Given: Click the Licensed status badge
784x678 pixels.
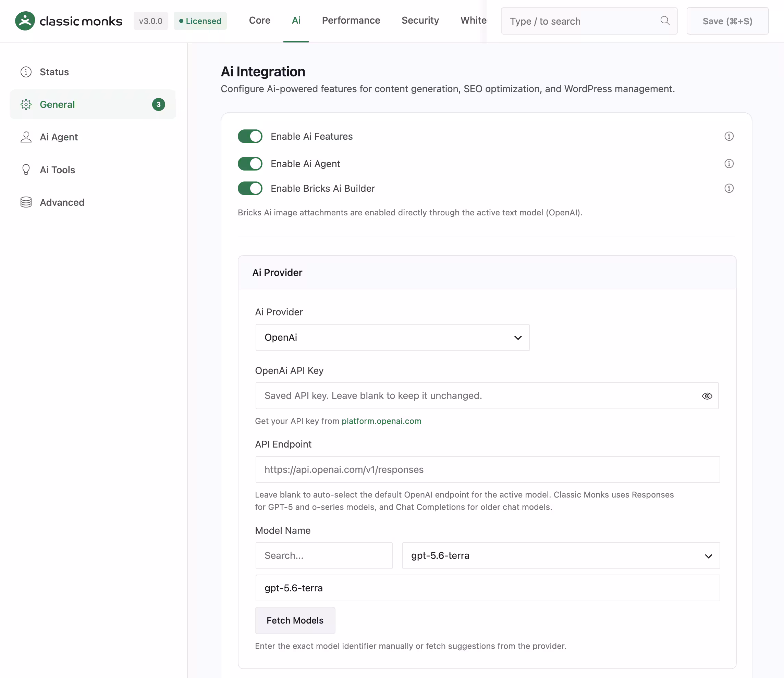Looking at the screenshot, I should (x=200, y=21).
